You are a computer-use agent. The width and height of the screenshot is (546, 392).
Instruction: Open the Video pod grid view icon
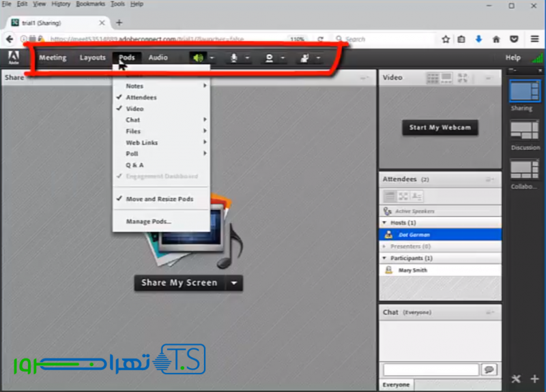tap(432, 78)
